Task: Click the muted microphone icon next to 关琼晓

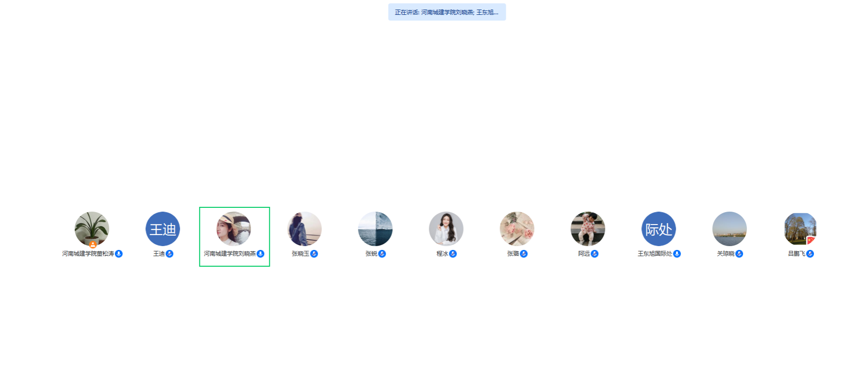Action: 739,254
